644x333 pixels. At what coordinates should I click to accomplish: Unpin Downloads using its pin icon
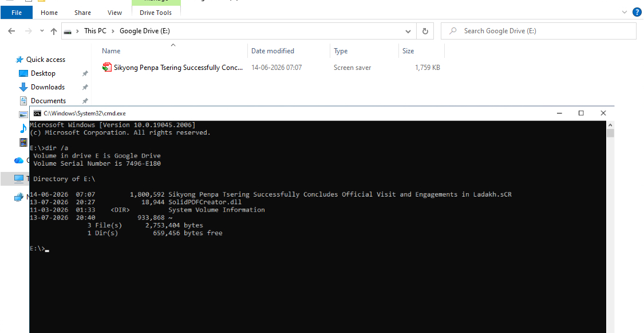85,87
